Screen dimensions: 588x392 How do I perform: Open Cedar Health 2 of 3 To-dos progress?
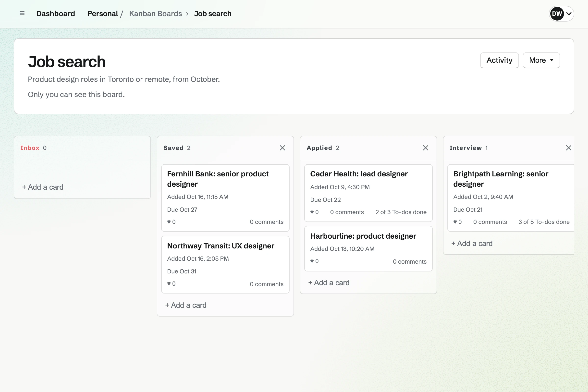[401, 212]
